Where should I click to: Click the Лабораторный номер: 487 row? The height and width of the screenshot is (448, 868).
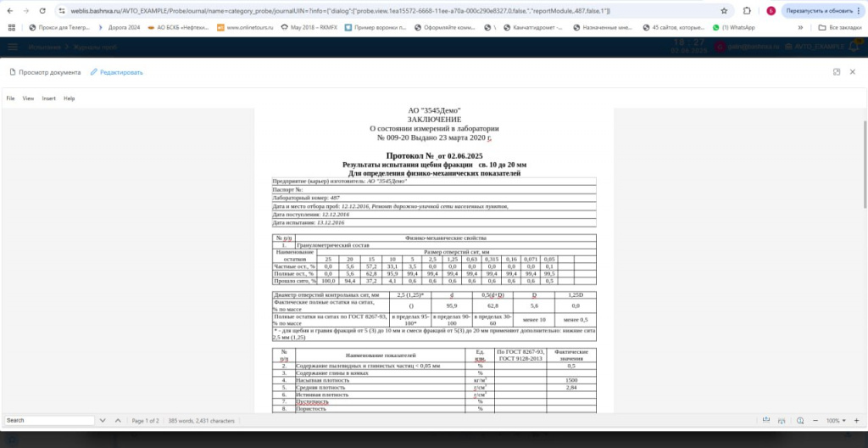tap(434, 198)
